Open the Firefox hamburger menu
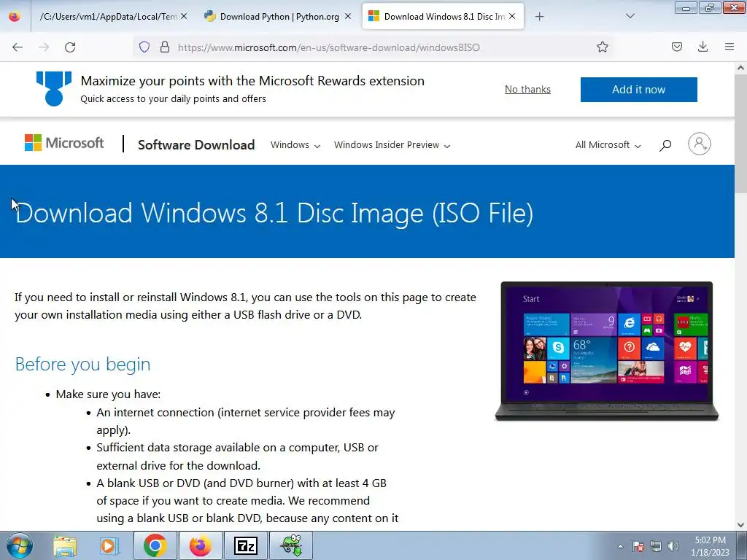Image resolution: width=747 pixels, height=560 pixels. (729, 47)
